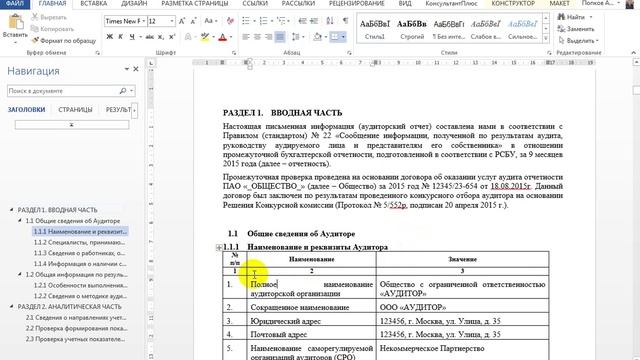
Task: Click the numbered list icon
Action: (x=263, y=21)
